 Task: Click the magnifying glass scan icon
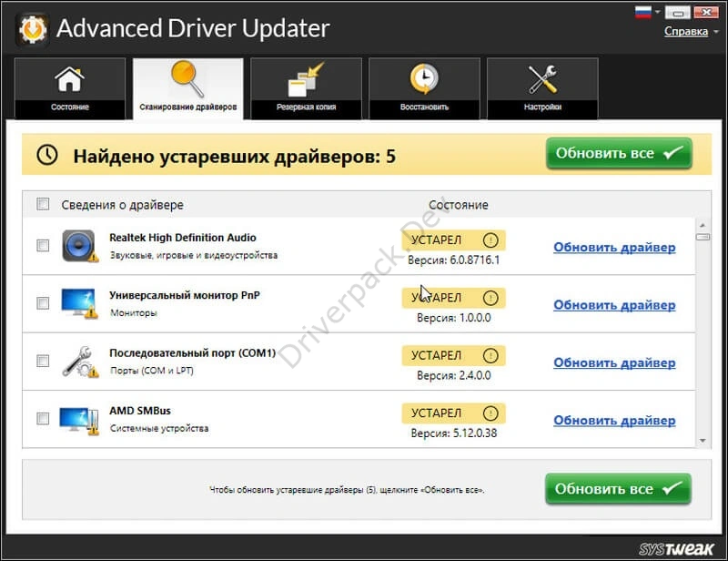[x=187, y=78]
